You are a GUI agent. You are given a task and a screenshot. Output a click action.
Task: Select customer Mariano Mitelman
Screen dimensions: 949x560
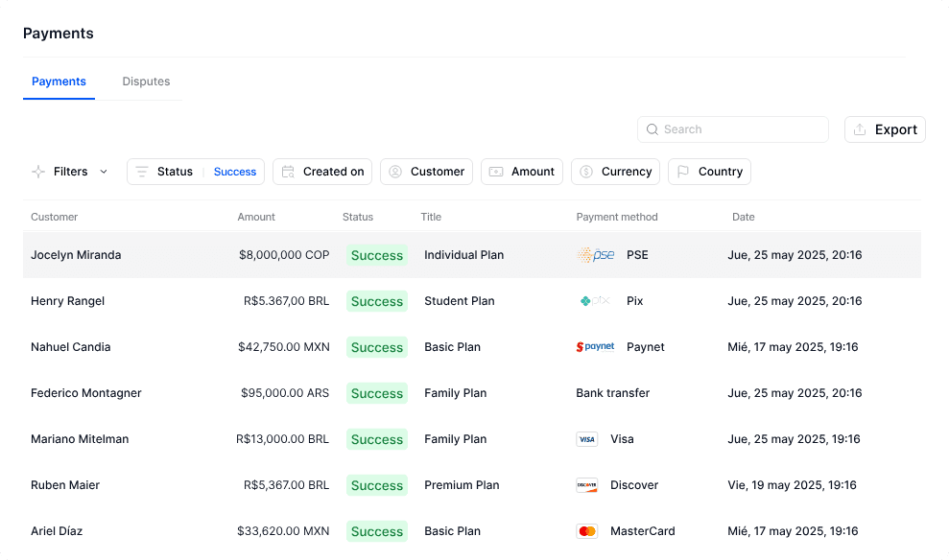tap(80, 439)
